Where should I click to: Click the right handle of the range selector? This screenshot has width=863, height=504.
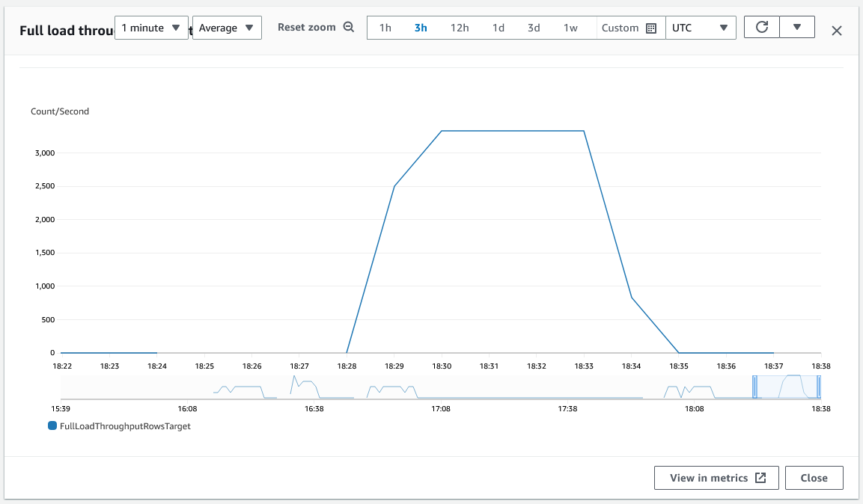coord(819,387)
